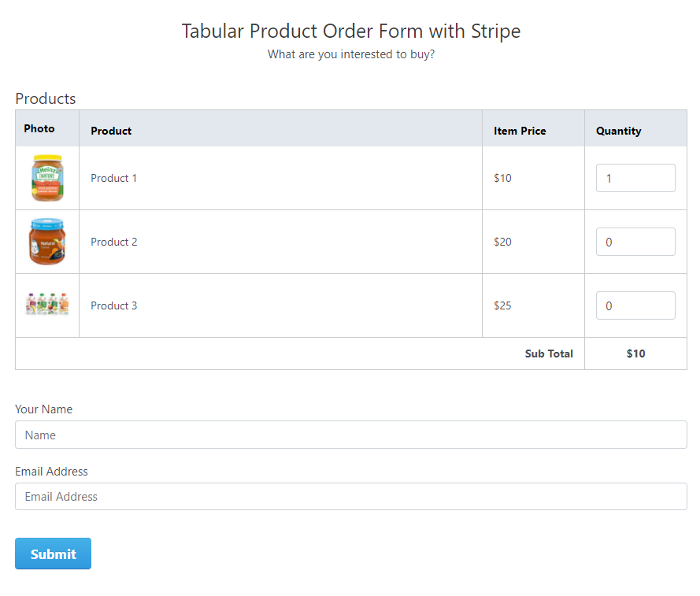Image resolution: width=700 pixels, height=596 pixels.
Task: Click the Sub Total amount $10
Action: click(635, 354)
